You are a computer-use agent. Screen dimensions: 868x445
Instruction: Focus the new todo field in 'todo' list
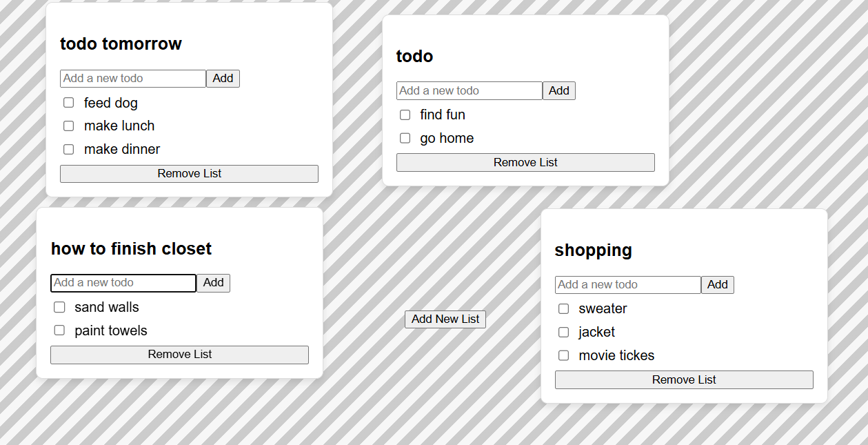(x=469, y=91)
